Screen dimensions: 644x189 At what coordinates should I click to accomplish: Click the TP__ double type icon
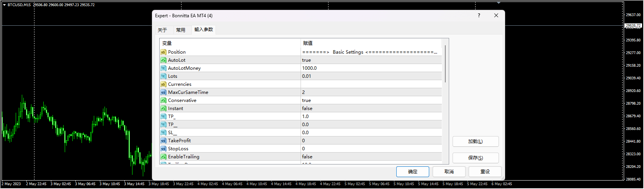click(x=163, y=125)
